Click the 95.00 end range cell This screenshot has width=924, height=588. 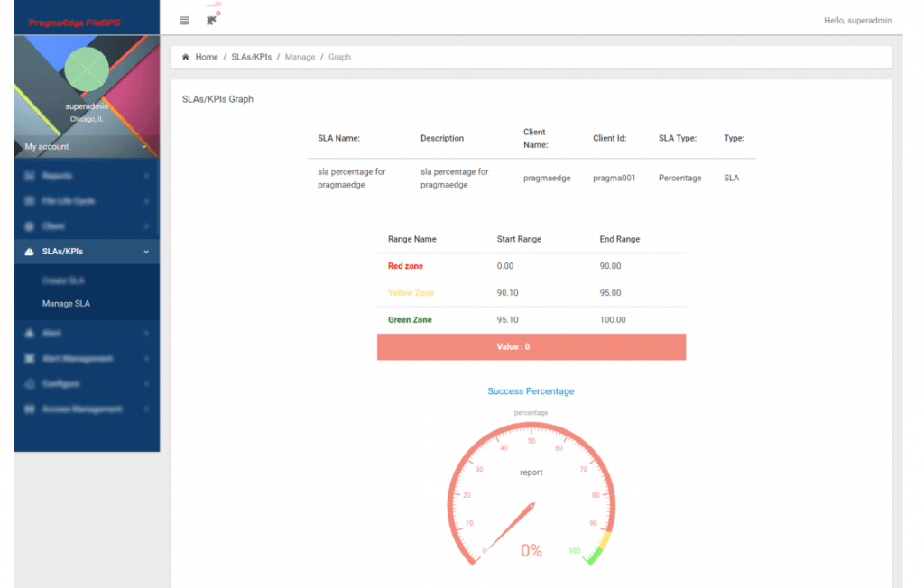click(x=611, y=293)
